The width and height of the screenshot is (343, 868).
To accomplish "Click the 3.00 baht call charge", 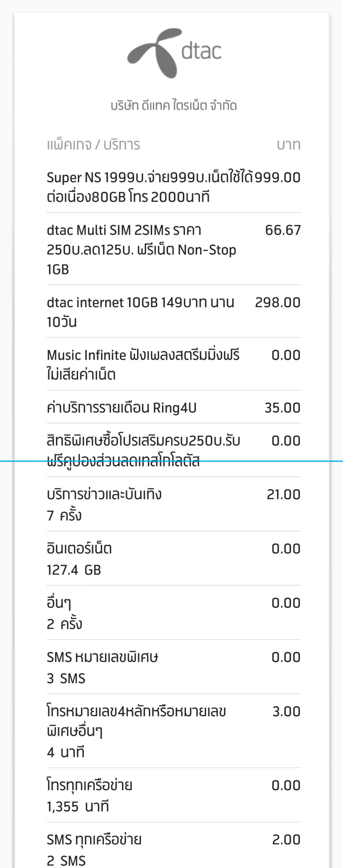I will pos(286,711).
